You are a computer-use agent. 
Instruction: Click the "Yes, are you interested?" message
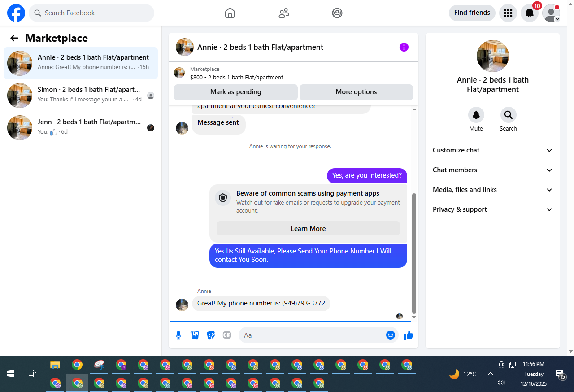click(x=367, y=175)
